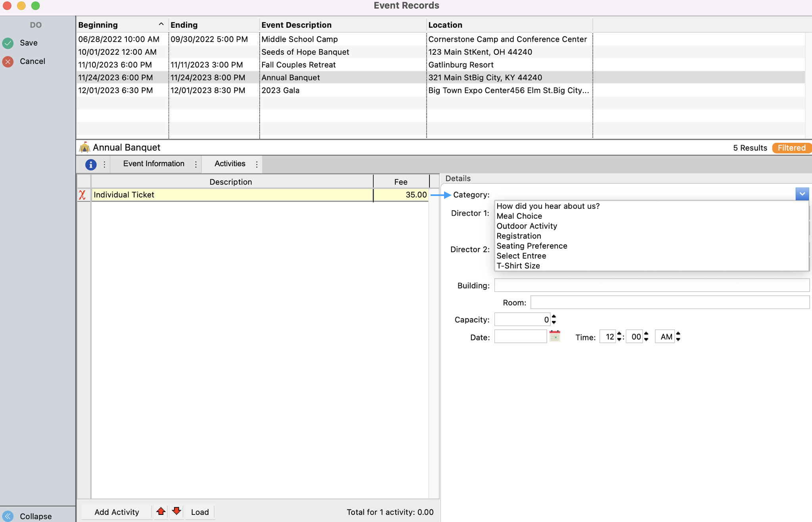
Task: Open the Category dropdown arrow
Action: click(x=802, y=194)
